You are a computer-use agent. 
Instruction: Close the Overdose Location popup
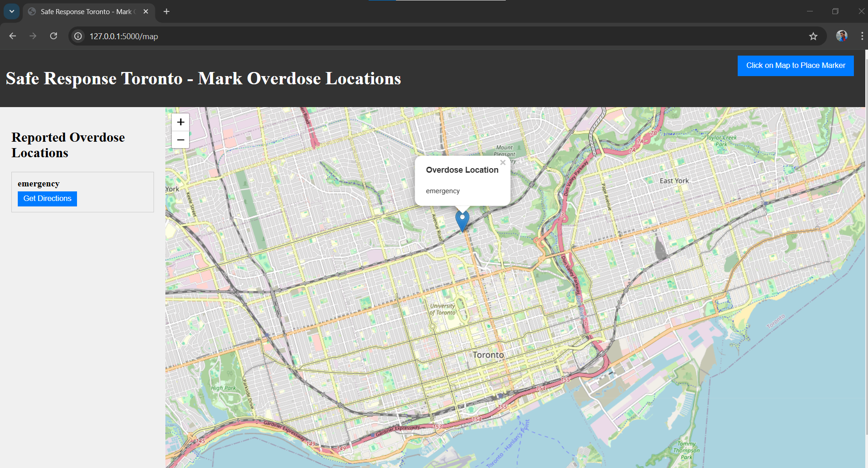[503, 163]
